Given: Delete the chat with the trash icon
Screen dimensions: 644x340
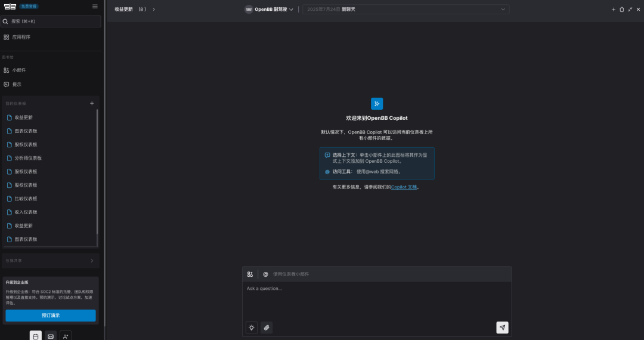Looking at the screenshot, I should point(621,10).
